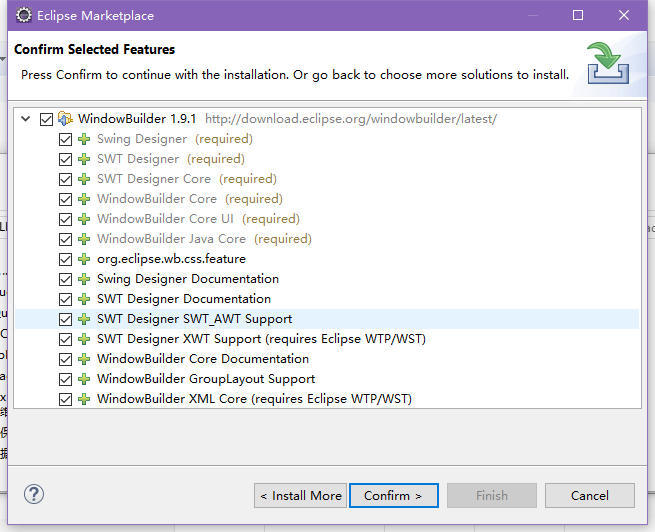Close the Eclipse Marketplace window

pyautogui.click(x=624, y=15)
